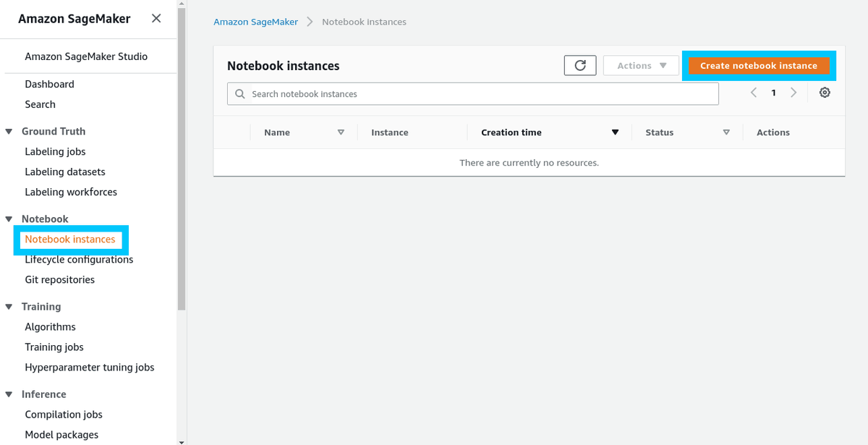Open the Creation time sort dropdown
868x445 pixels.
[615, 132]
